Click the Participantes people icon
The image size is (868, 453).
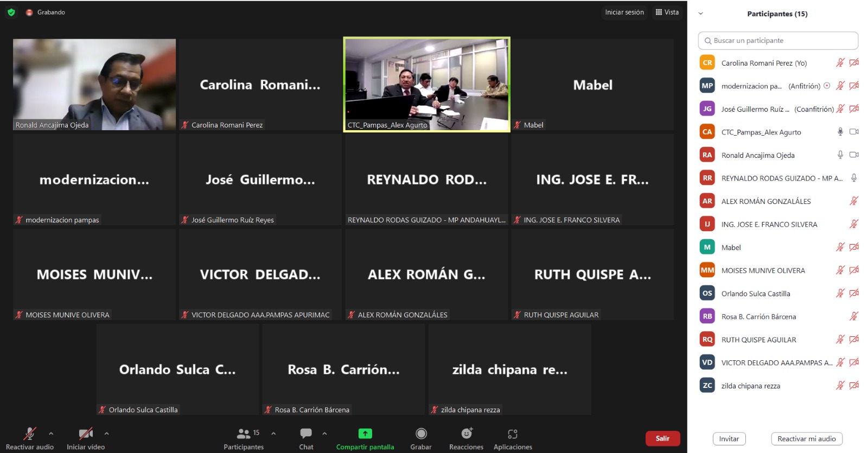[x=244, y=433]
